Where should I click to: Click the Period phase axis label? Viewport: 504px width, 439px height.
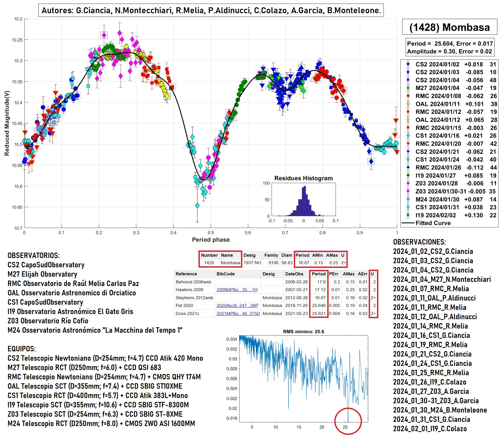(211, 240)
